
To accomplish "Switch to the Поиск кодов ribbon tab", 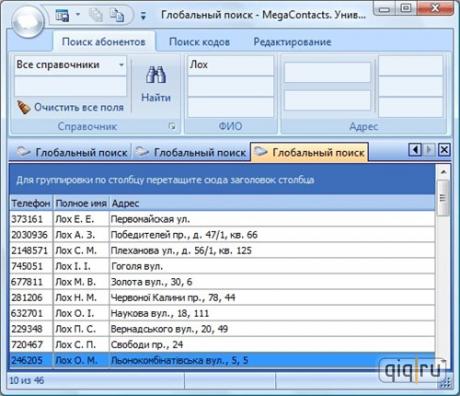I will pyautogui.click(x=199, y=42).
